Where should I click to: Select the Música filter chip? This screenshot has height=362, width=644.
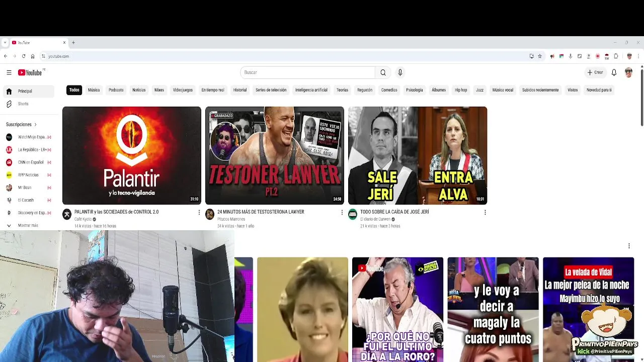[94, 90]
